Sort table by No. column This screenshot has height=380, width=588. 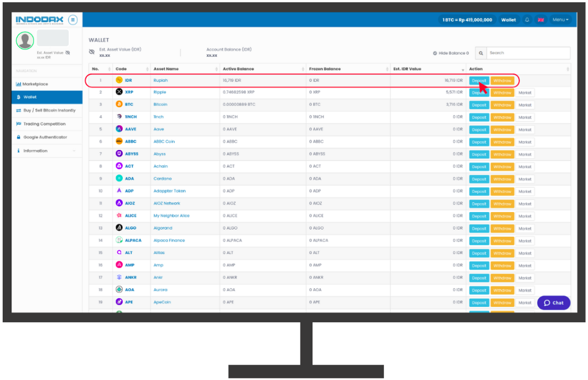[x=100, y=69]
